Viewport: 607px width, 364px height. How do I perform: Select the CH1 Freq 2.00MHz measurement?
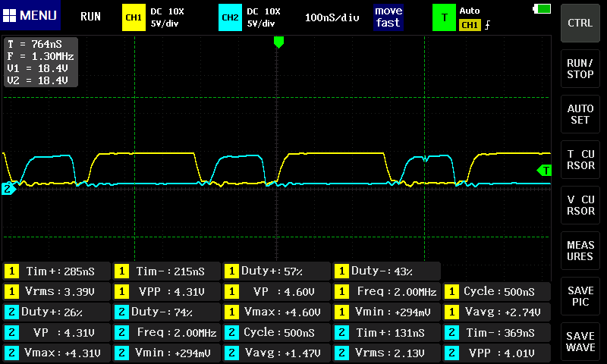[386, 291]
